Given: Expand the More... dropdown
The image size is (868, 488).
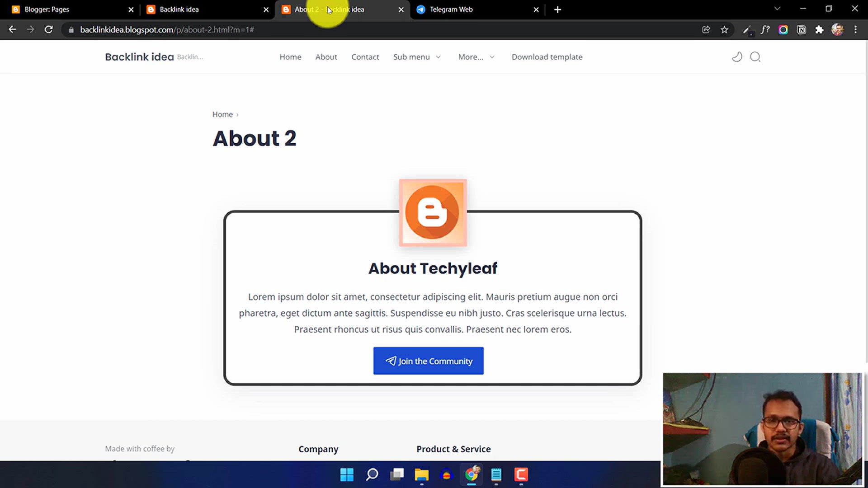Looking at the screenshot, I should pos(476,57).
